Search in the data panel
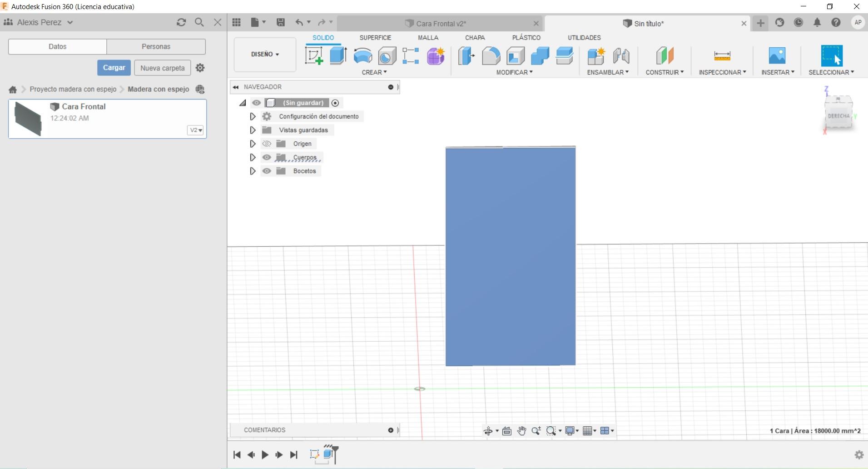Screen dimensions: 868x469 [x=199, y=22]
